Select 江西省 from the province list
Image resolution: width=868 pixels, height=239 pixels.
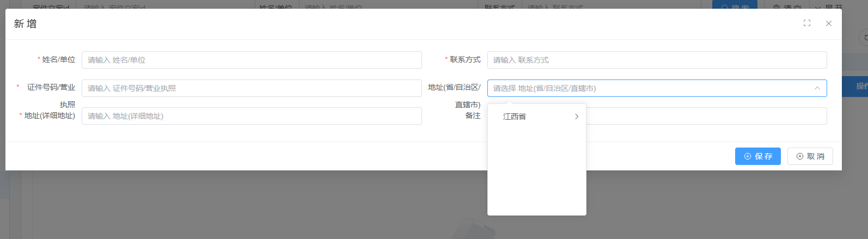[515, 117]
